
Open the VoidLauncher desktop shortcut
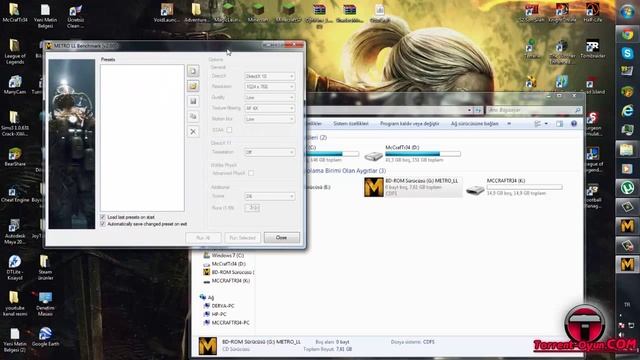(x=167, y=12)
